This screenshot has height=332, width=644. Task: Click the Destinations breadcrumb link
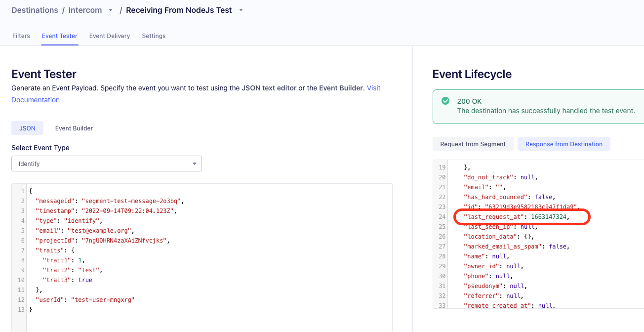click(34, 10)
